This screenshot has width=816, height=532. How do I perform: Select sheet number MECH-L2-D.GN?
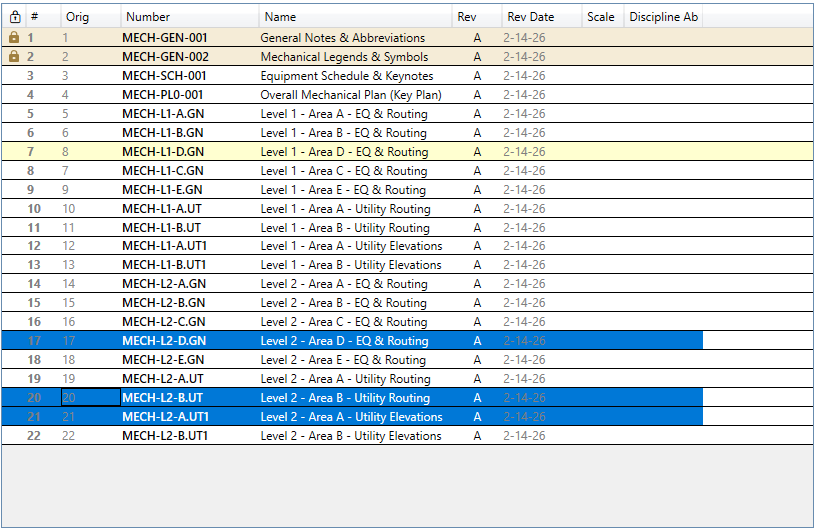[x=164, y=340]
